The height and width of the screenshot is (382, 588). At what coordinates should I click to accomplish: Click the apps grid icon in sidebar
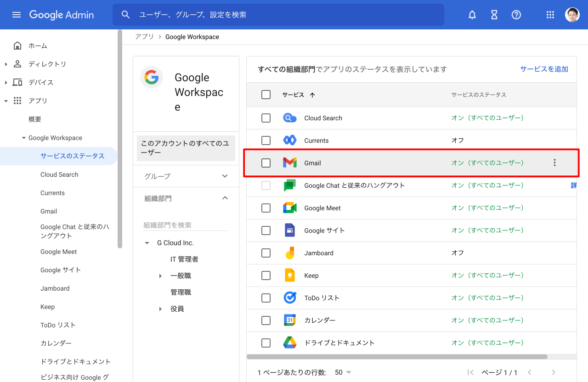tap(17, 101)
